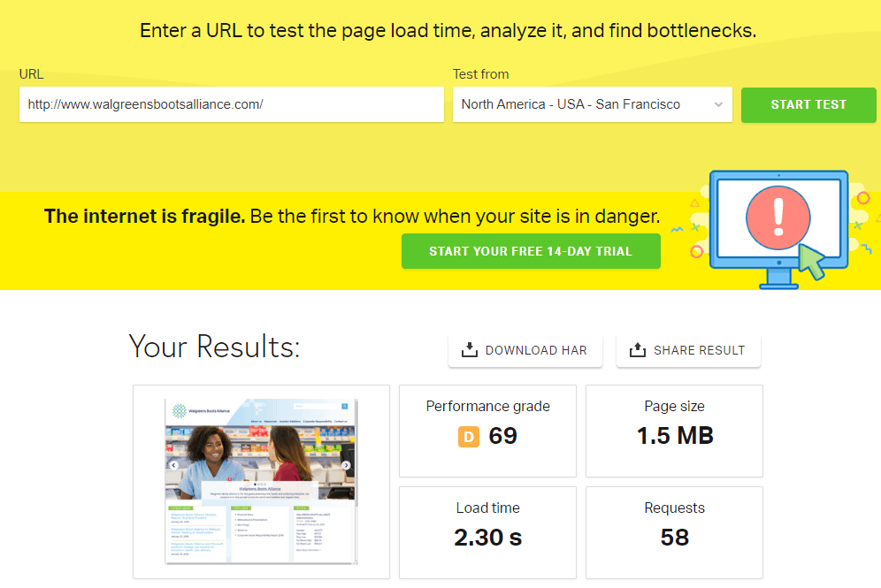
Task: Click the DOWNLOAD HAR label text
Action: pos(536,350)
